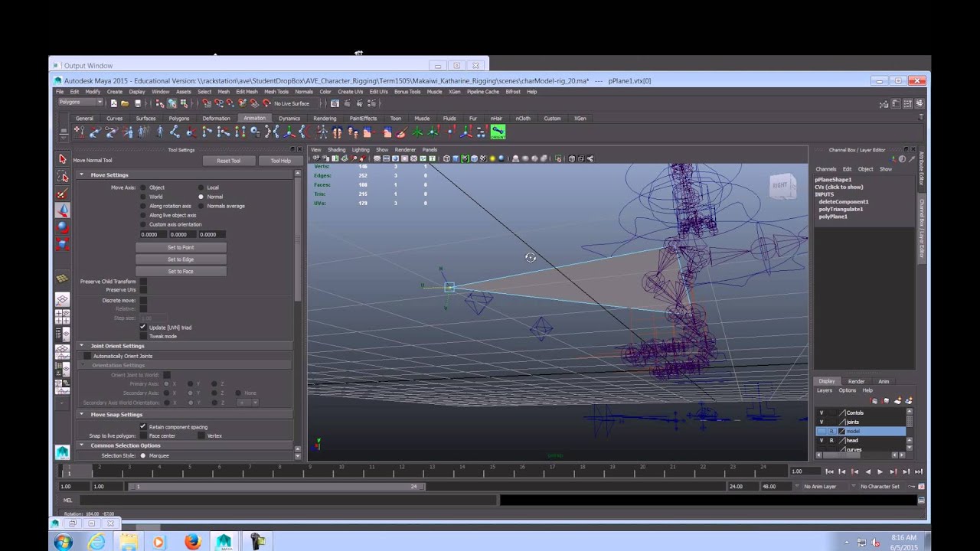980x551 pixels.
Task: Disable Retain component spacing in Move Snap Settings
Action: [143, 427]
